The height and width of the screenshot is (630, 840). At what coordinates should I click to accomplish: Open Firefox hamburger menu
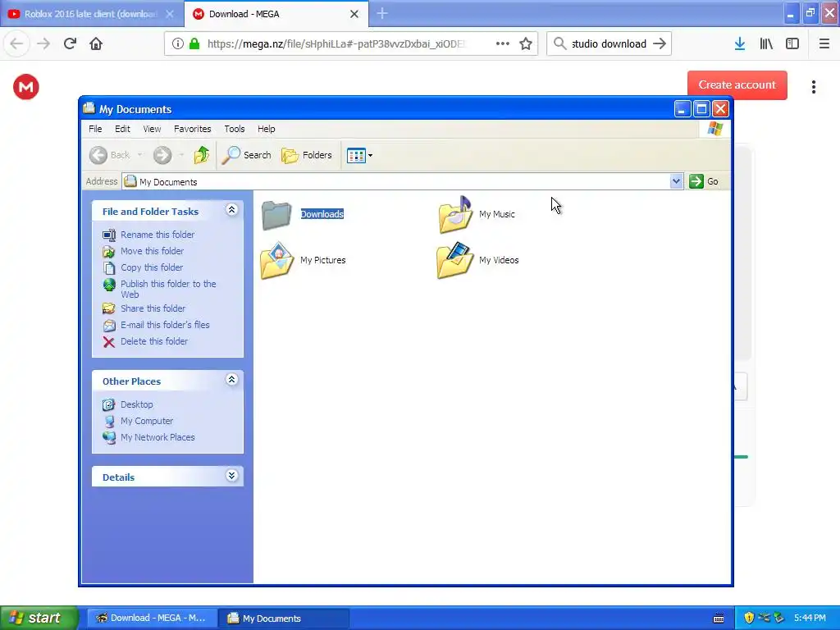824,43
